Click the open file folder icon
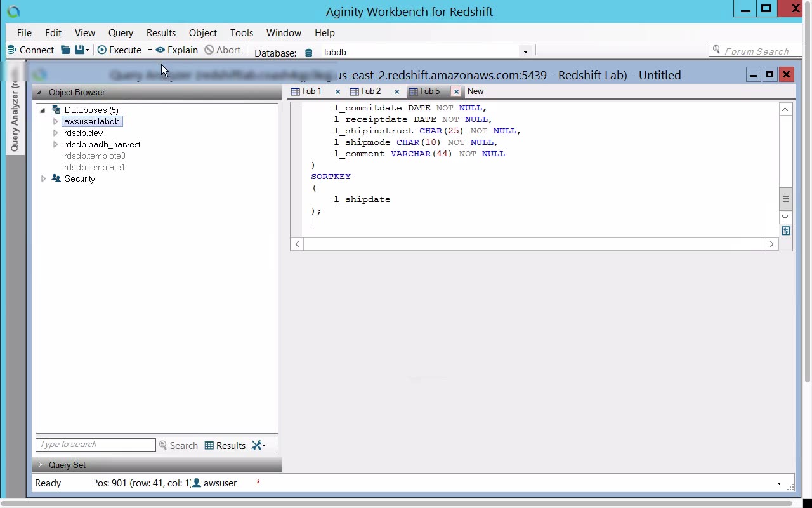 (x=65, y=50)
